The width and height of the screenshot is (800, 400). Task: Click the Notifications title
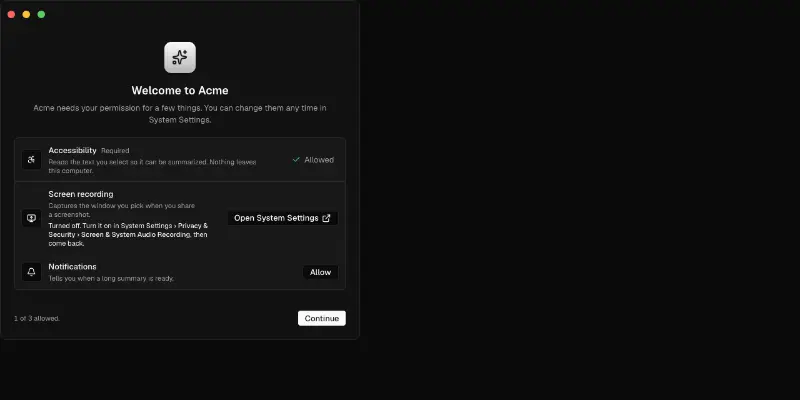(x=72, y=266)
